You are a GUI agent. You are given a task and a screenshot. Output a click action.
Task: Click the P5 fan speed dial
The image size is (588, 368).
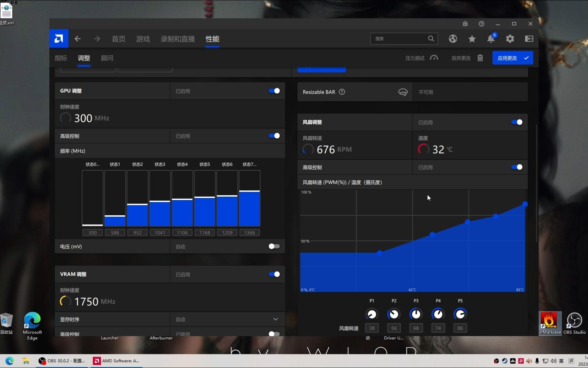[x=460, y=314]
